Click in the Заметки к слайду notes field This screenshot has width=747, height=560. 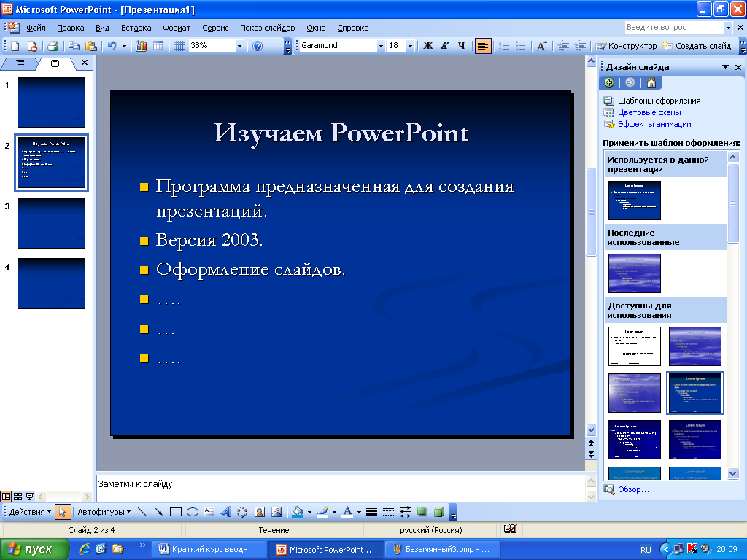(341, 488)
